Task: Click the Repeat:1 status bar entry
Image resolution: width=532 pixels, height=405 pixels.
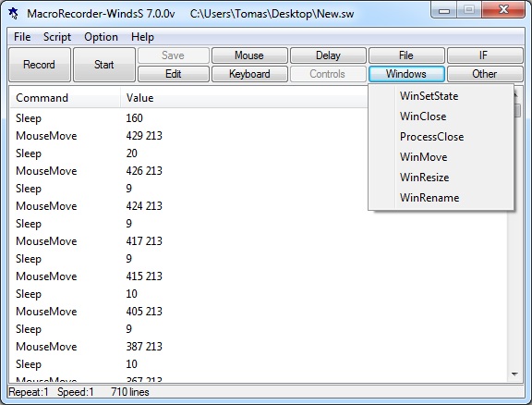Action: 29,392
